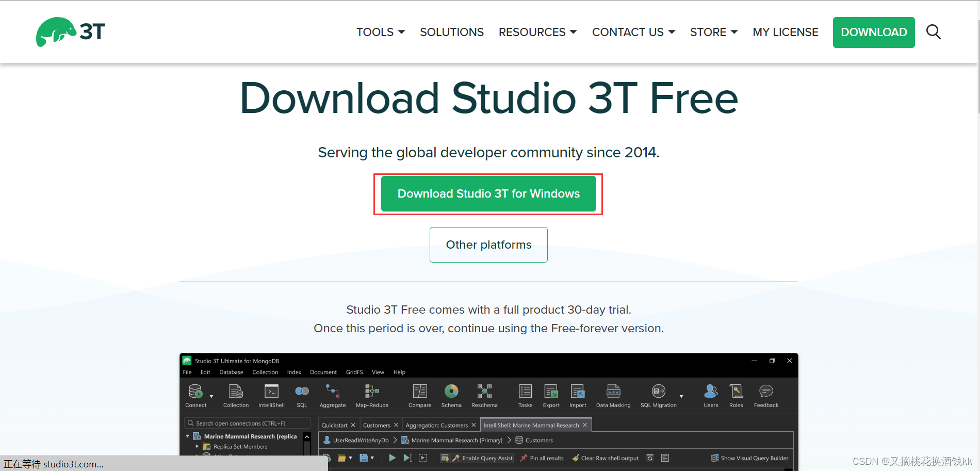This screenshot has width=980, height=471.
Task: Open the search magnifier in site header
Action: [934, 32]
